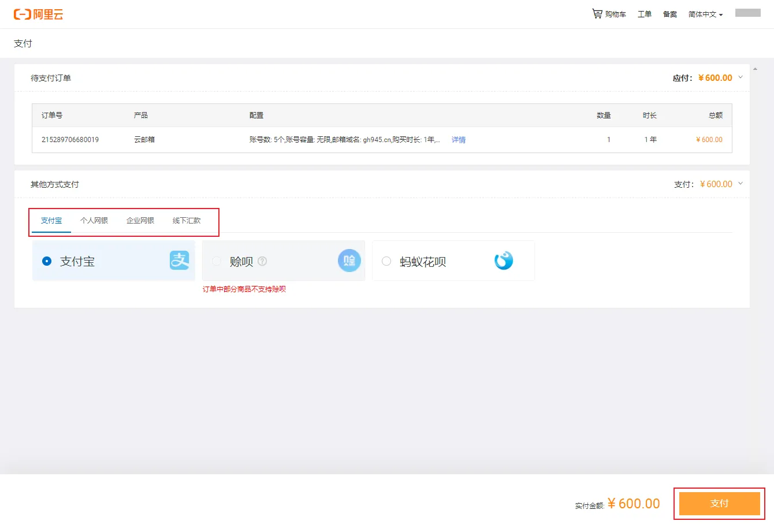The height and width of the screenshot is (532, 774).
Task: Select the 支付宝 payment radio button
Action: click(46, 261)
